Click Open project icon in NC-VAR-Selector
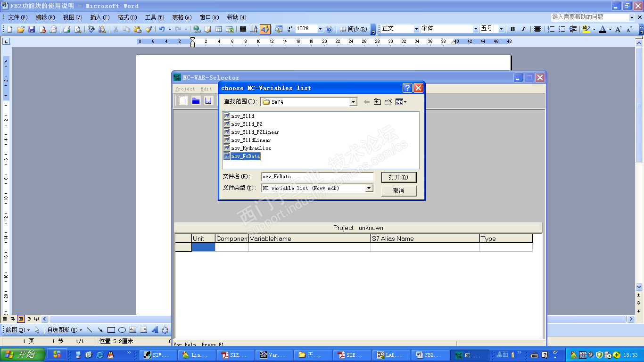 [196, 100]
